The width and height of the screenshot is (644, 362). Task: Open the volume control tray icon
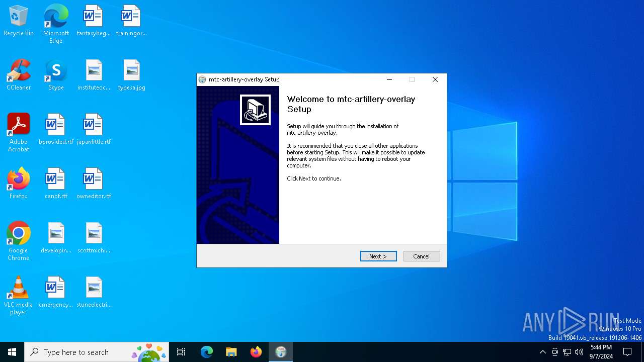coord(579,352)
